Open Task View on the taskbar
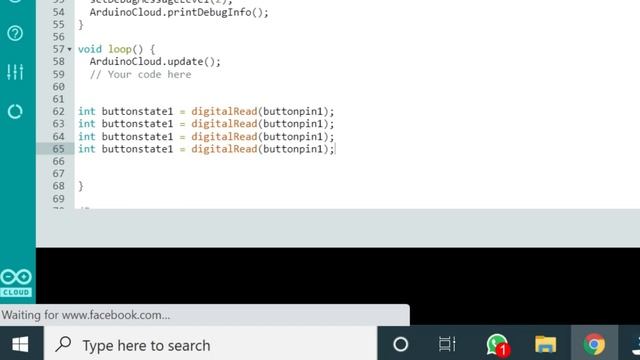The width and height of the screenshot is (640, 360). pyautogui.click(x=447, y=344)
